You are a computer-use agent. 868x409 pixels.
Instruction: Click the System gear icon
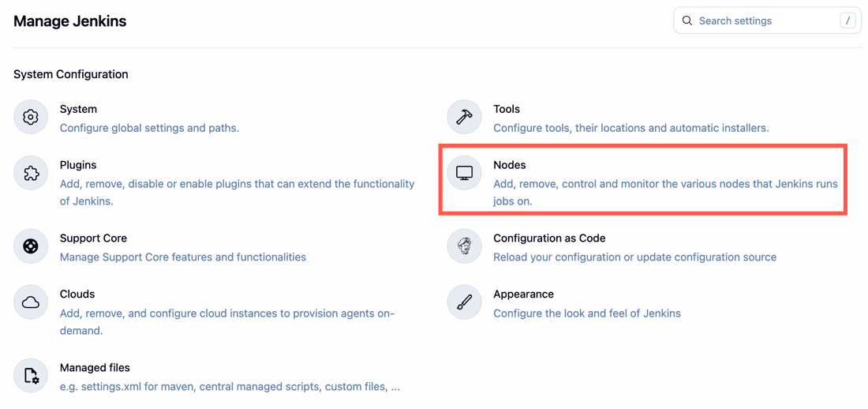[31, 117]
